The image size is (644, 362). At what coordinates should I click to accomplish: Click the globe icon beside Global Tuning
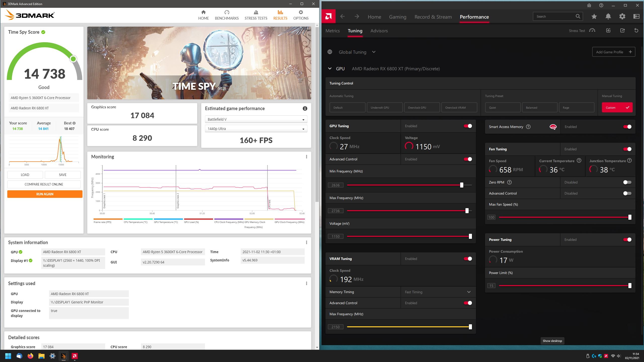coord(330,52)
